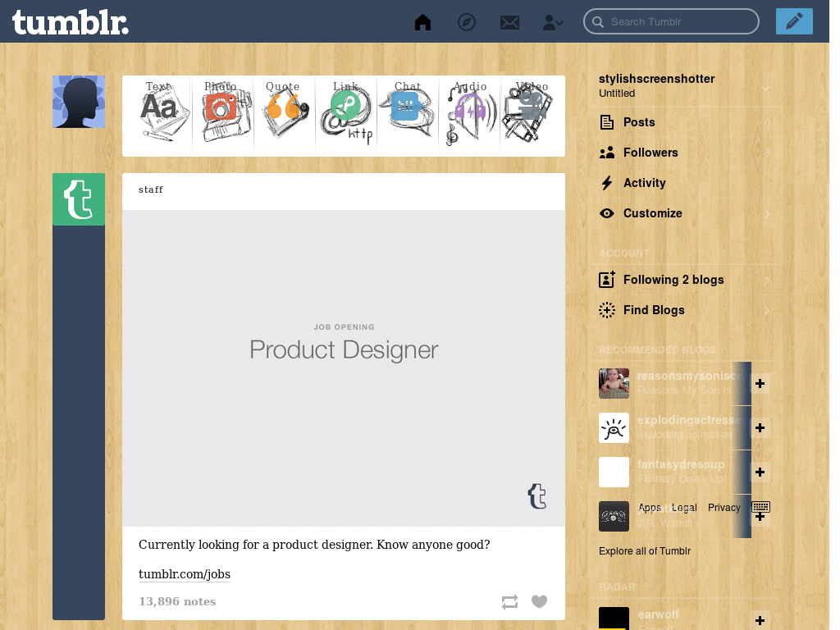840x630 pixels.
Task: Open the stylishscreenshotter blog title
Action: [x=656, y=79]
